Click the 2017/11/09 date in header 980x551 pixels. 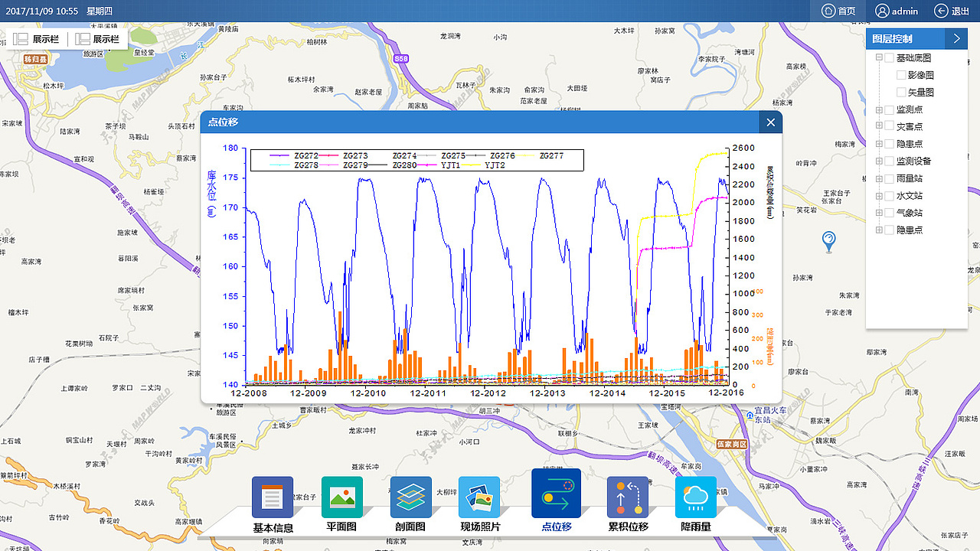coord(28,11)
